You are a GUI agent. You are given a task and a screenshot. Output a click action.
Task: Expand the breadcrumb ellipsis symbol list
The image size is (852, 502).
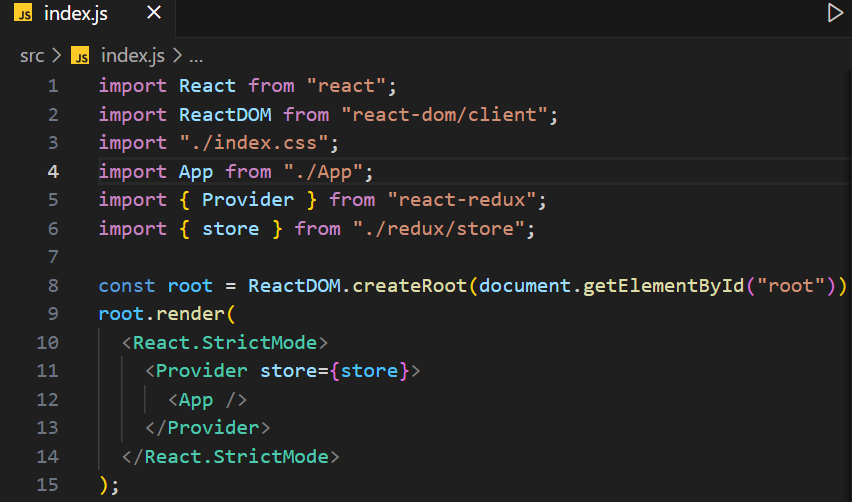point(196,55)
